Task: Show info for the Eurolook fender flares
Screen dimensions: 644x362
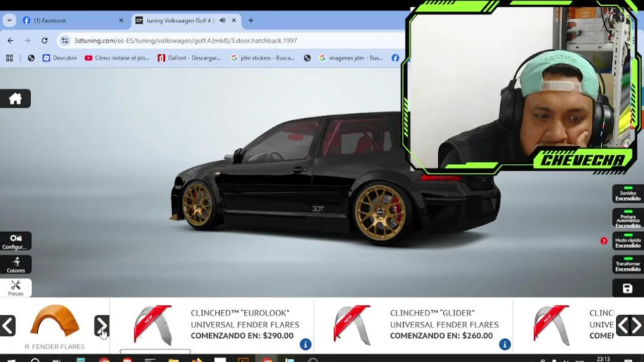Action: tap(305, 344)
